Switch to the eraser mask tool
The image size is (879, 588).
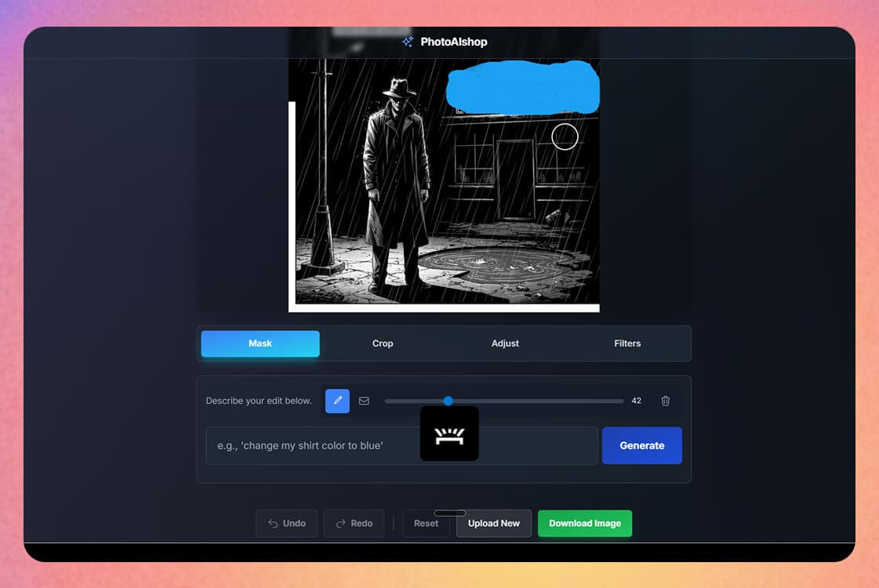[364, 401]
